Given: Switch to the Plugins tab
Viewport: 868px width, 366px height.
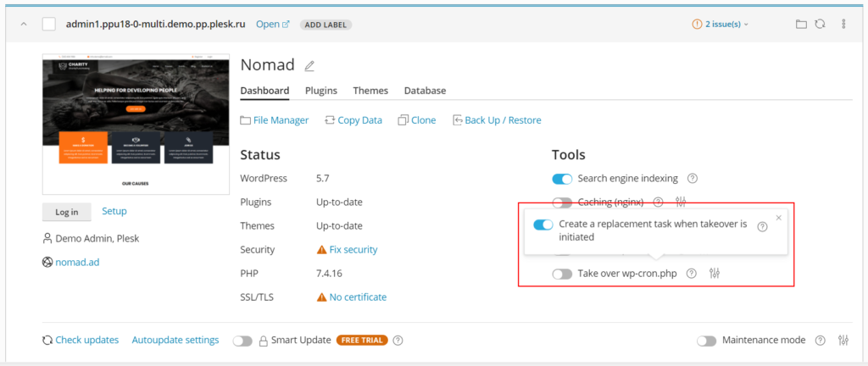Looking at the screenshot, I should tap(321, 91).
